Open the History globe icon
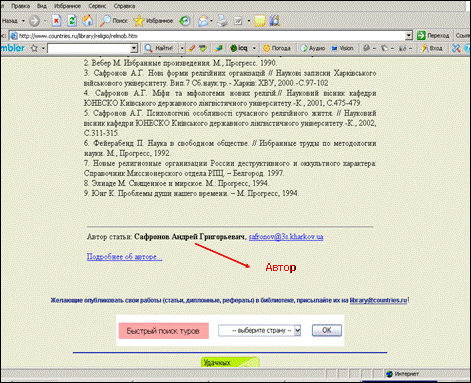The image size is (471, 383). (184, 21)
